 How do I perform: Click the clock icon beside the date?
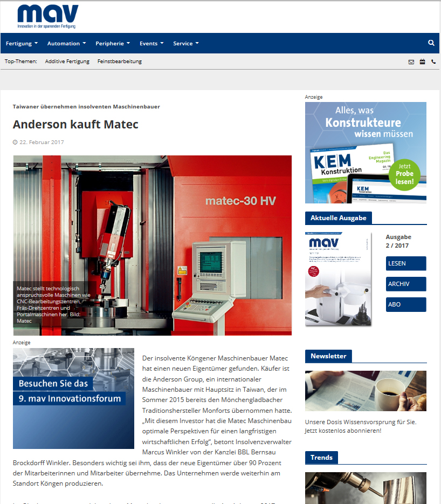pos(15,142)
